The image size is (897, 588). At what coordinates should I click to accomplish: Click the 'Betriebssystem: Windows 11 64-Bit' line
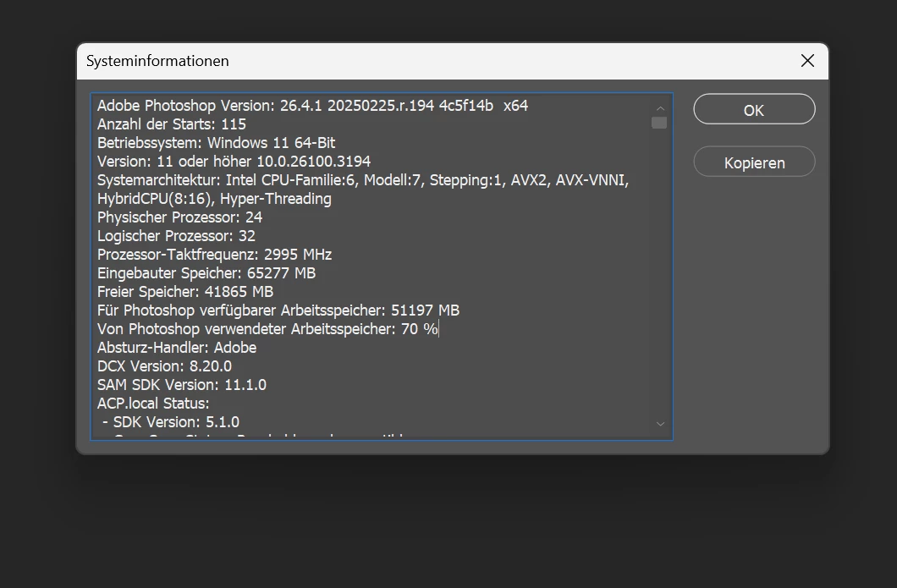click(217, 143)
